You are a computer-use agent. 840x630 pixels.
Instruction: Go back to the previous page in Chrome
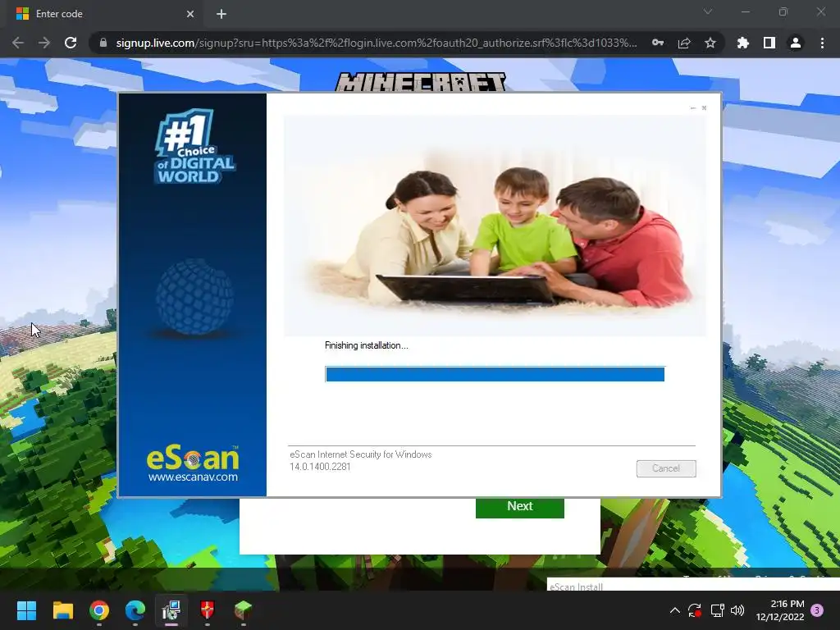click(18, 43)
